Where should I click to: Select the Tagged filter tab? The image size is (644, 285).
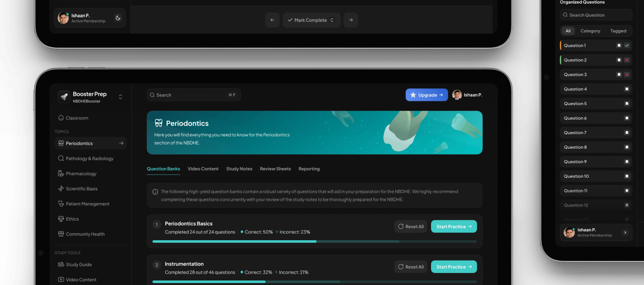tap(618, 31)
